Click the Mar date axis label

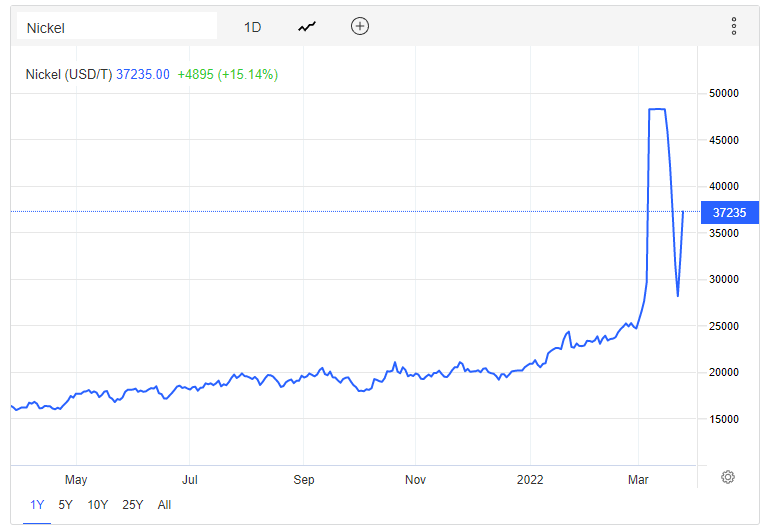638,479
